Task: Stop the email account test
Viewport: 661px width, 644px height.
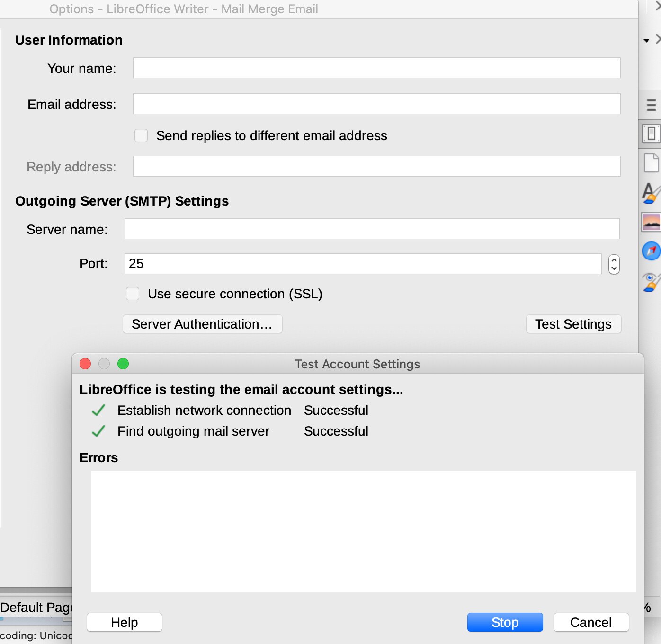Action: (505, 622)
